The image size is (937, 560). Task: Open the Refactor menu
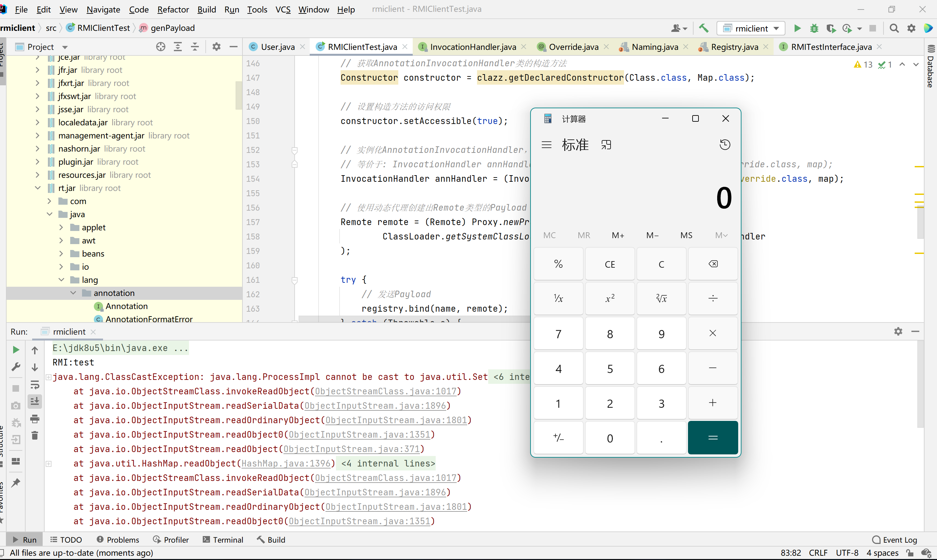[x=173, y=10]
